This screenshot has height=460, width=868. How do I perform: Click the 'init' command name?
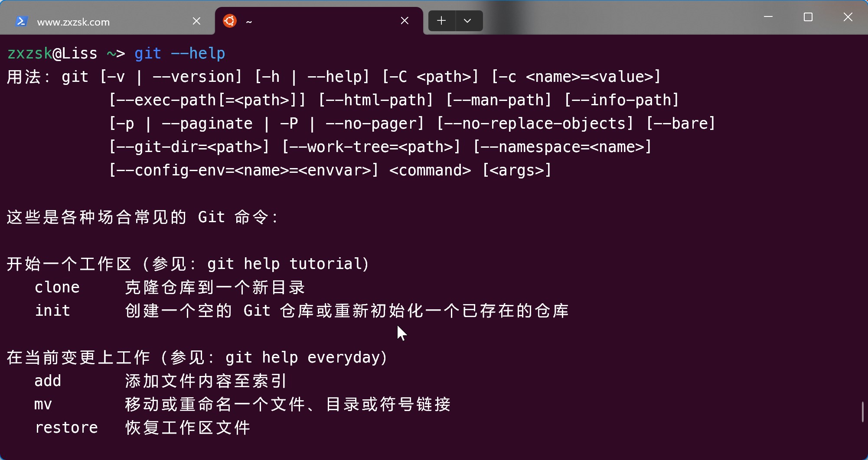(x=52, y=311)
